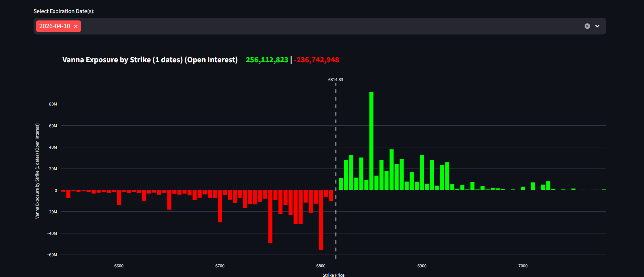The image size is (644, 277).
Task: Click the 2026-04-10 tag label
Action: [x=55, y=26]
